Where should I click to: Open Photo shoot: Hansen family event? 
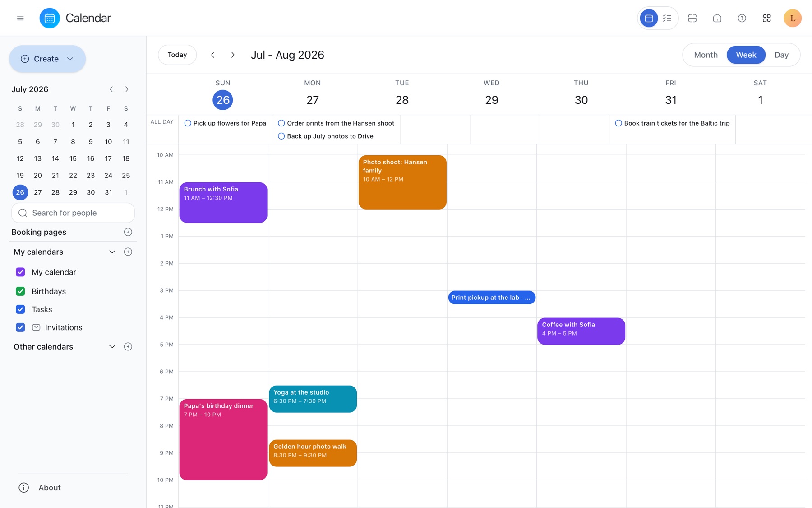(x=402, y=182)
